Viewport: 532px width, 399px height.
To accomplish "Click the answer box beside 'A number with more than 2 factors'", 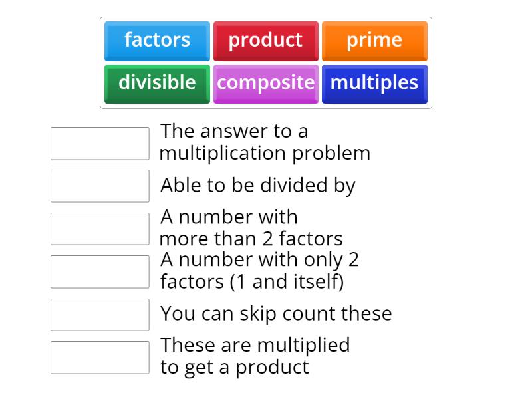I will [99, 228].
